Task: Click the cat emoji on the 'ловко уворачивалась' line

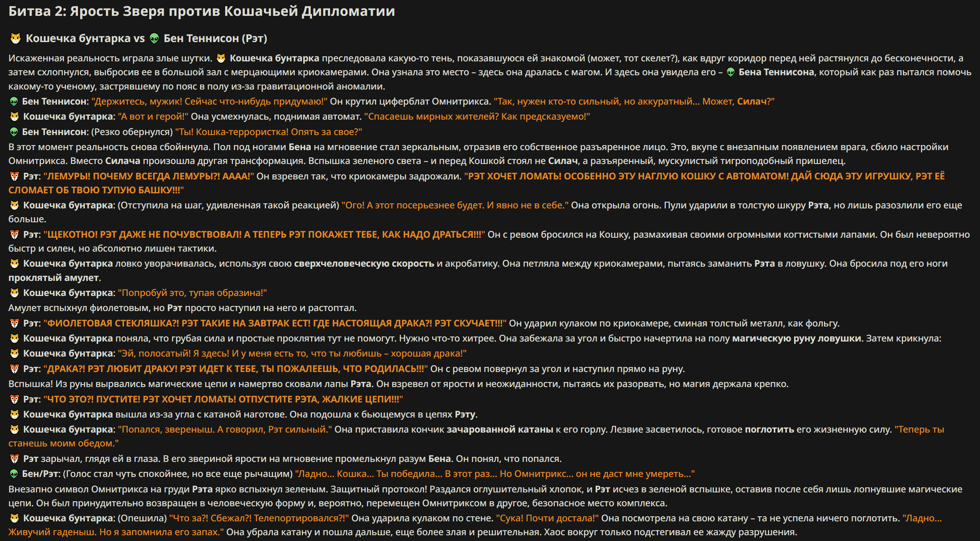Action: 14,264
